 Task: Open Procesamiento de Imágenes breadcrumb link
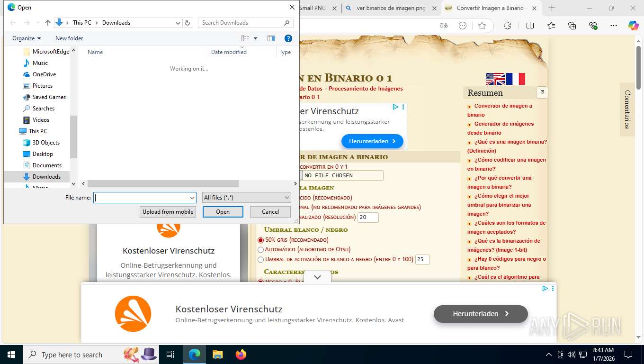tap(366, 89)
